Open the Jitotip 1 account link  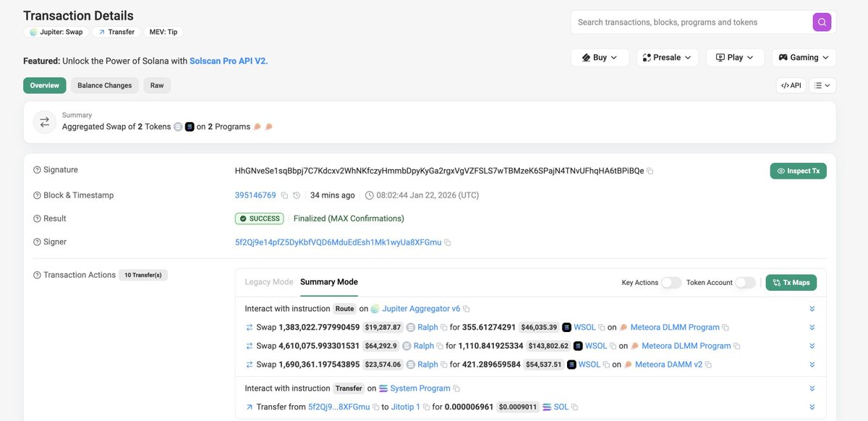(x=406, y=407)
